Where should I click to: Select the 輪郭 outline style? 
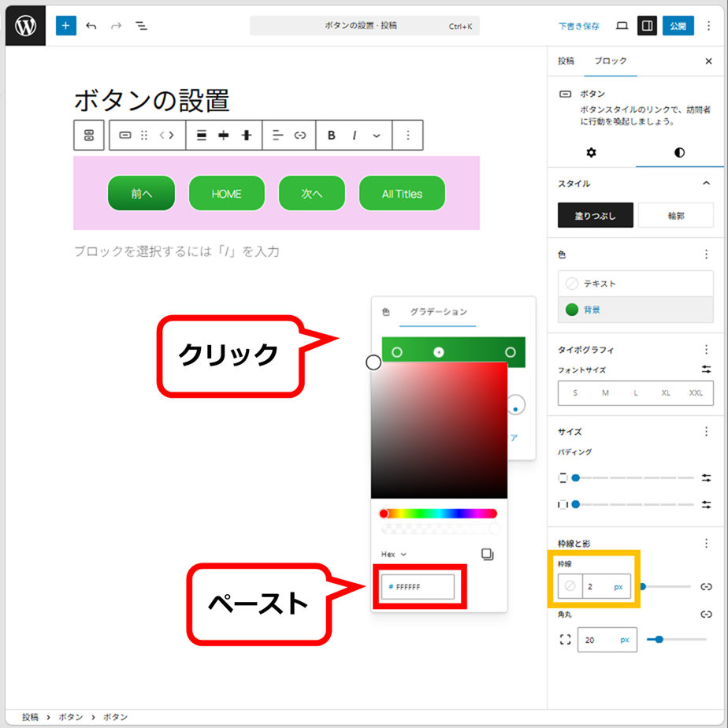(x=675, y=215)
